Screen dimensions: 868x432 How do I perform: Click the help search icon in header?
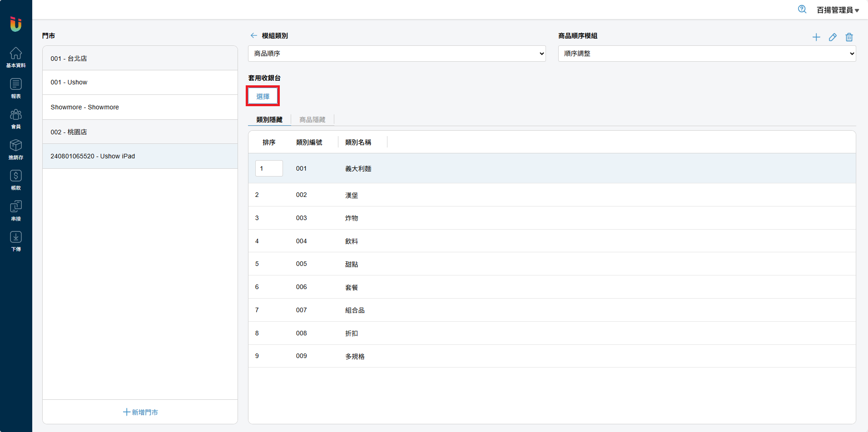click(x=802, y=10)
